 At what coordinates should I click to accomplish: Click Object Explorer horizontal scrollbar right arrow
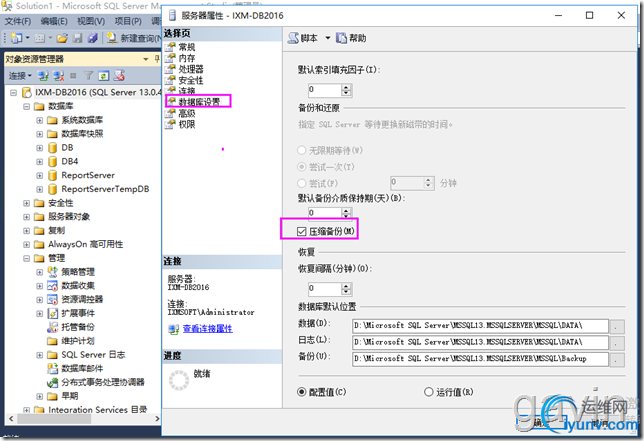click(157, 419)
